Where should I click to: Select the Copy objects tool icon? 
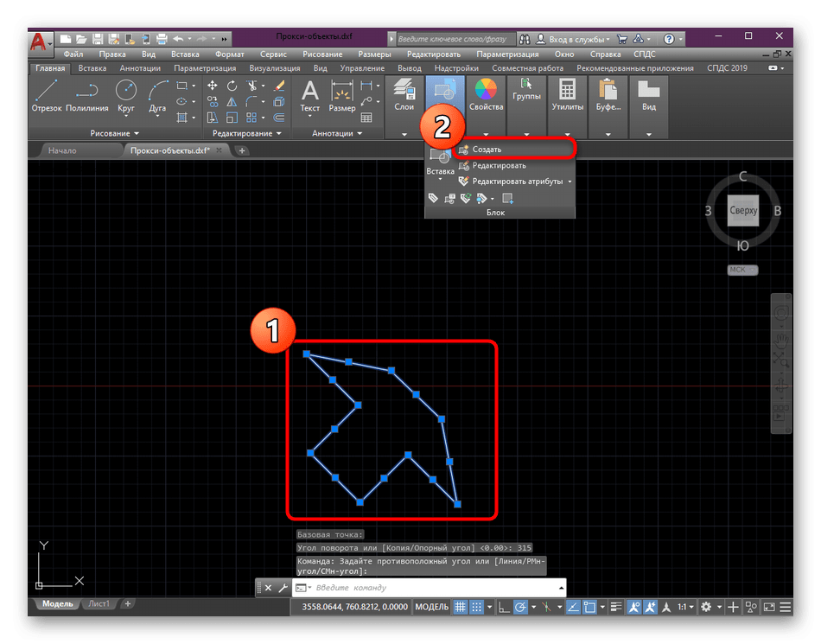coord(212,102)
